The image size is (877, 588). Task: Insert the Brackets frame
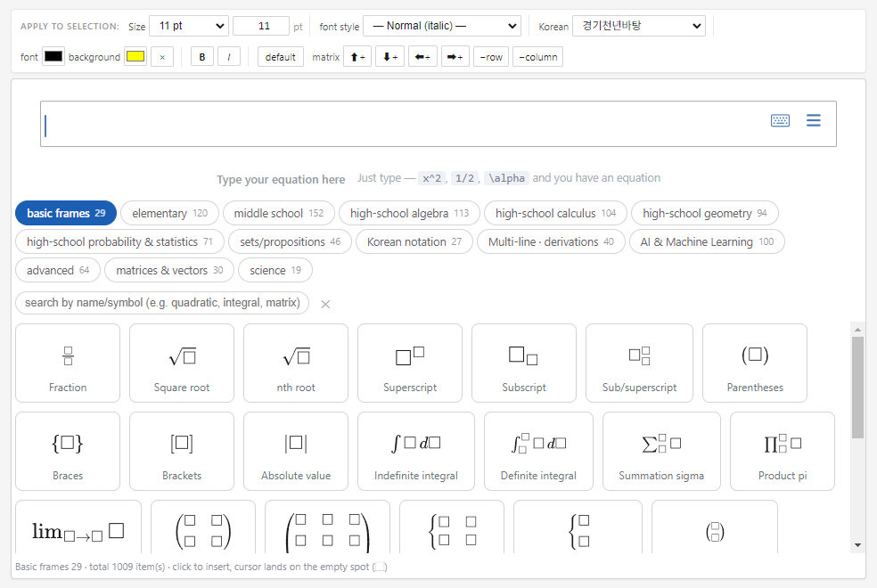[x=182, y=451]
